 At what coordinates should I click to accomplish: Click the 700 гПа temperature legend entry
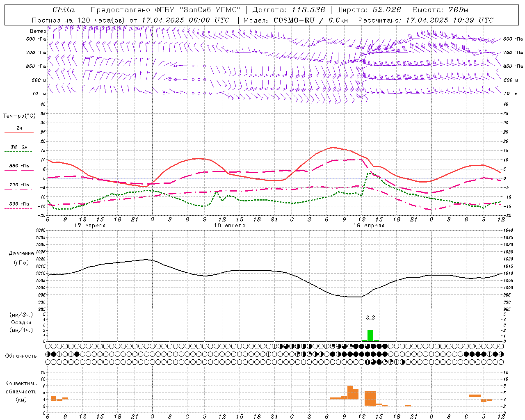[19, 185]
